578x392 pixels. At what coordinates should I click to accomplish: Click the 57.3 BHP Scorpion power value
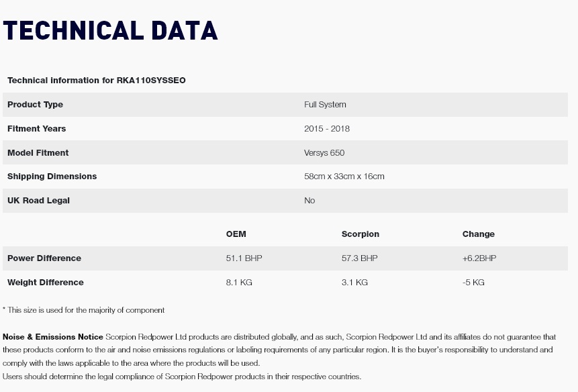click(x=359, y=258)
